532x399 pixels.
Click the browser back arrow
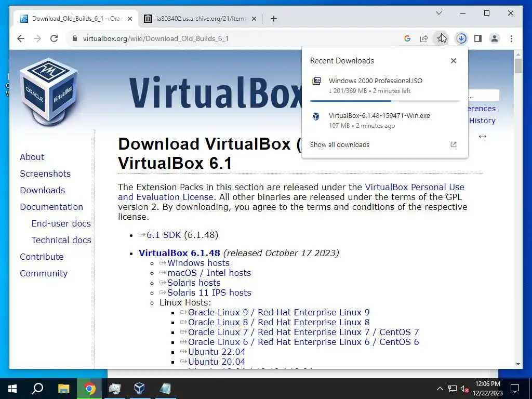point(21,38)
